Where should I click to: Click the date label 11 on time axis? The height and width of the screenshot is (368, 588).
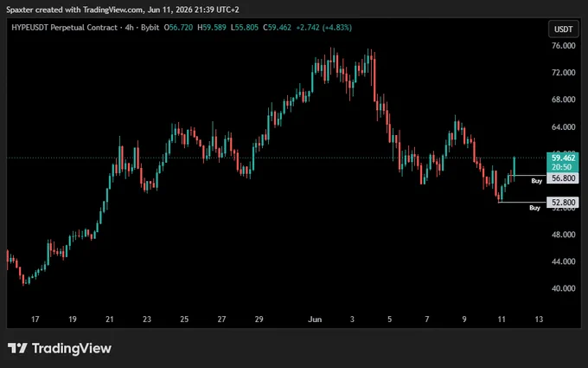[502, 320]
